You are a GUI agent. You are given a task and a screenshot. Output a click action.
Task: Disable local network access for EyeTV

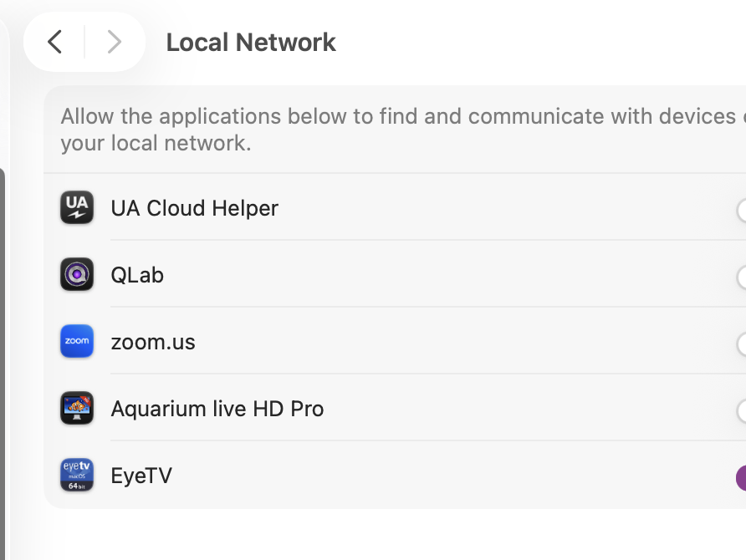point(741,478)
